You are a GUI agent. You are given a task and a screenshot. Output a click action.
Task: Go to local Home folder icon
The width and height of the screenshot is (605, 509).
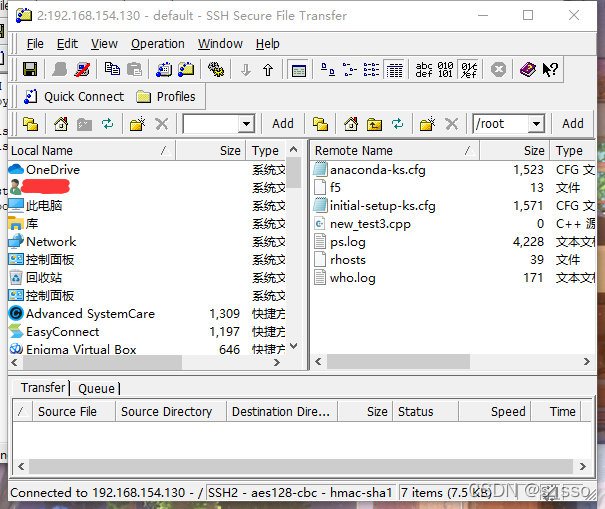61,124
